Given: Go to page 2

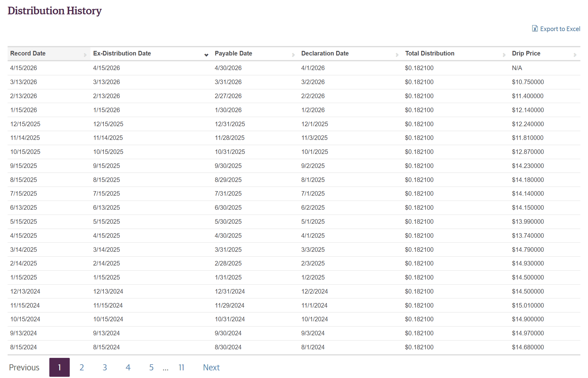Looking at the screenshot, I should (82, 367).
